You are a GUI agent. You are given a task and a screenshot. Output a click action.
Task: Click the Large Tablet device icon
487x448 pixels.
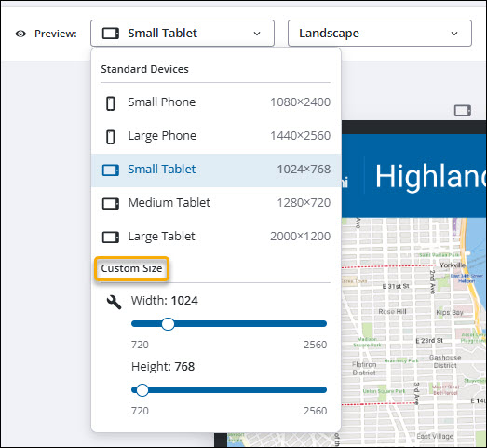(x=111, y=238)
